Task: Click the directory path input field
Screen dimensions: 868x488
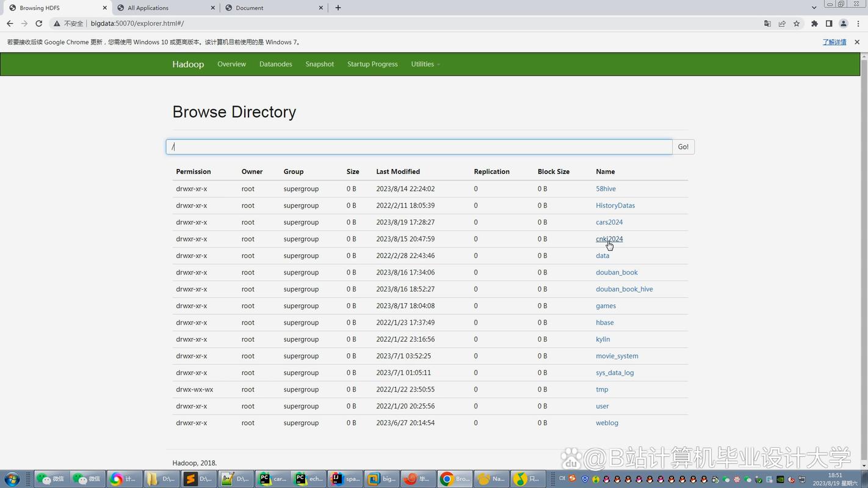Action: [419, 146]
